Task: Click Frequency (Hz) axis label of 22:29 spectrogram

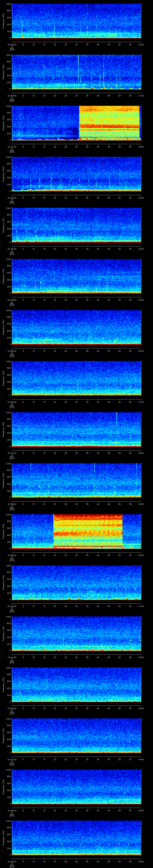Action: [x=3, y=21]
